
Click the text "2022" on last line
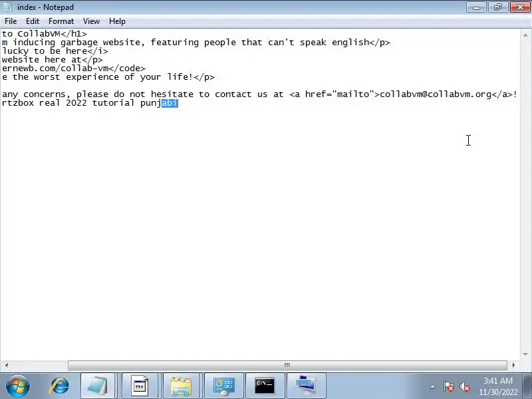click(x=76, y=103)
